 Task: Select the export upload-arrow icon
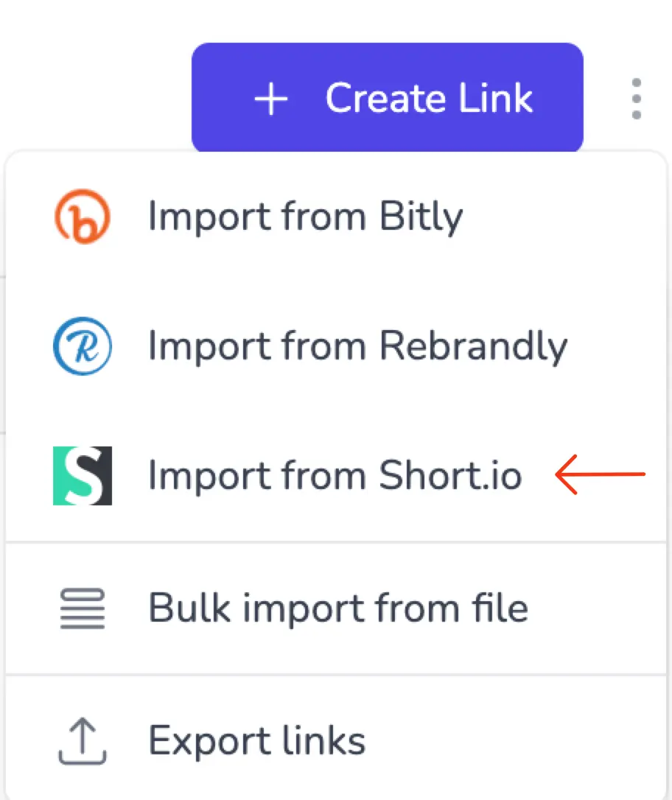pyautogui.click(x=83, y=740)
